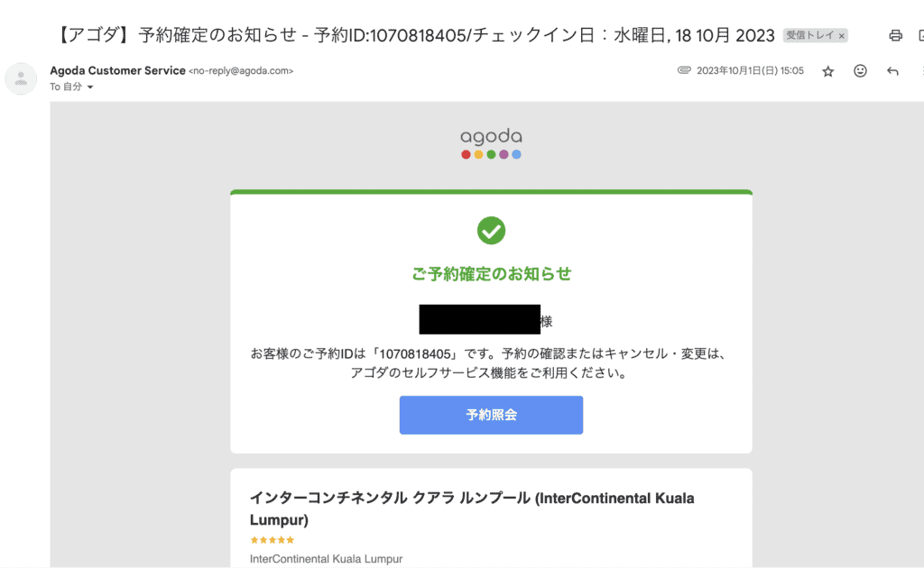Open the email in a new window
Viewport: 924px width, 568px height.
point(919,34)
